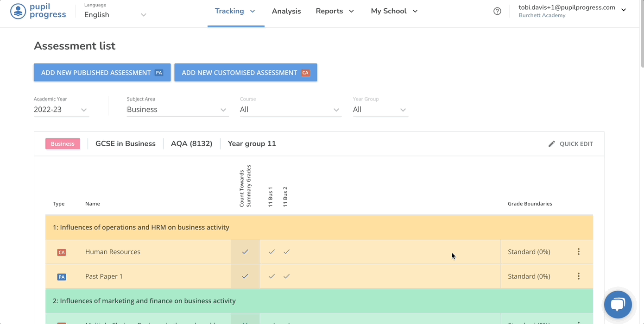The height and width of the screenshot is (324, 644).
Task: Click the PA type badge for Past Paper 1
Action: (x=61, y=277)
